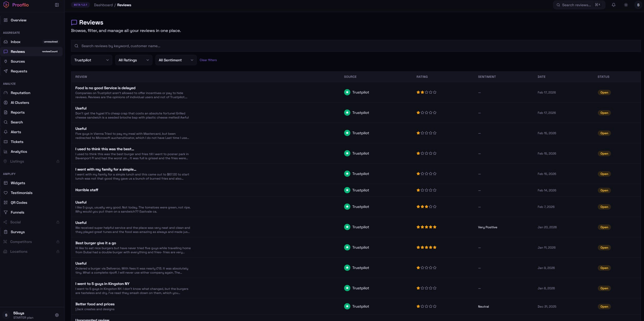
Task: Click the notification bell in the top bar
Action: (x=613, y=5)
